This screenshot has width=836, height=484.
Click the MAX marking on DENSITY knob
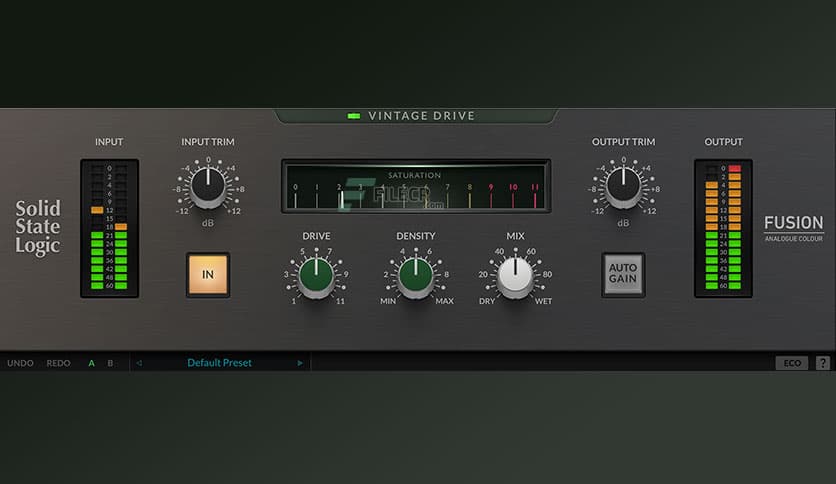click(445, 301)
